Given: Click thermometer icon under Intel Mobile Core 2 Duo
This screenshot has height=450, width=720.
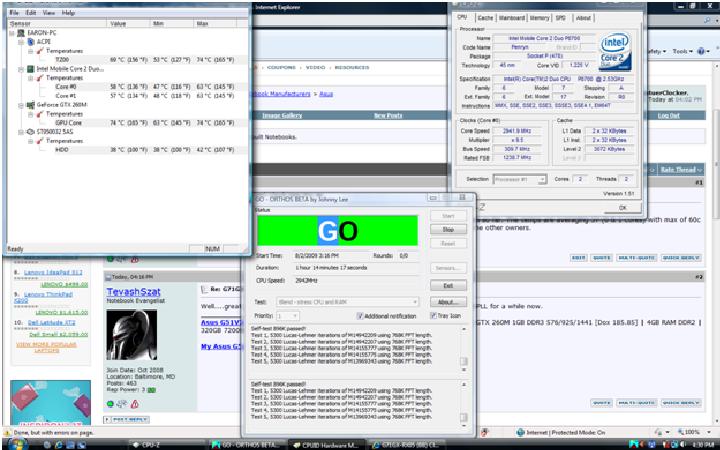Looking at the screenshot, I should (40, 78).
